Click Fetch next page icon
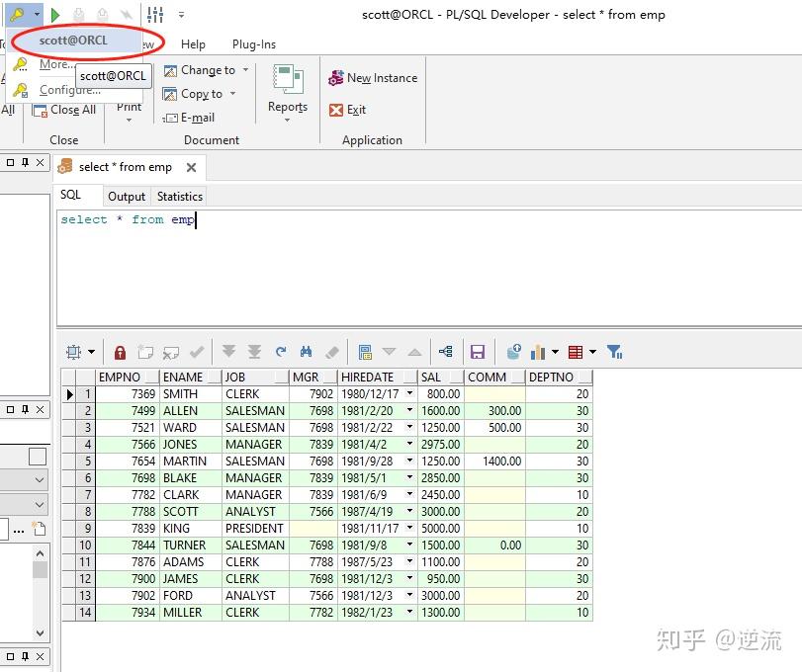This screenshot has width=802, height=672. coord(228,352)
